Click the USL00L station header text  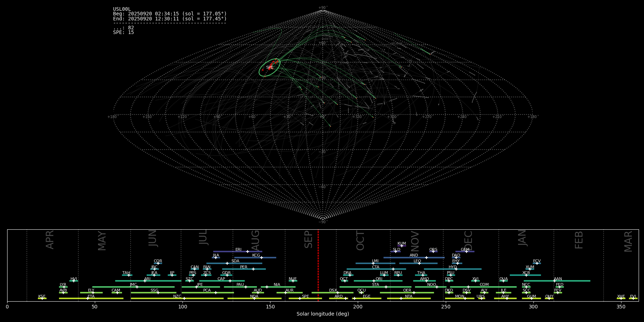(122, 9)
